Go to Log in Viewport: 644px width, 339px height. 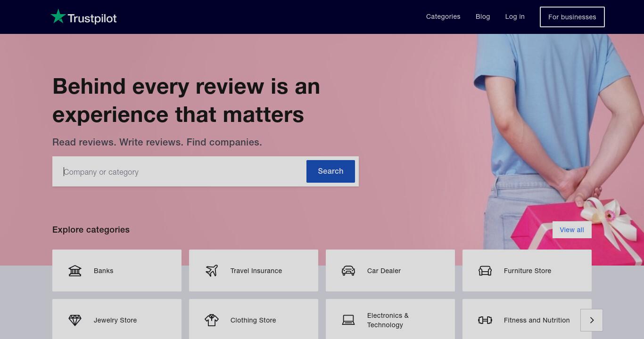click(x=515, y=16)
